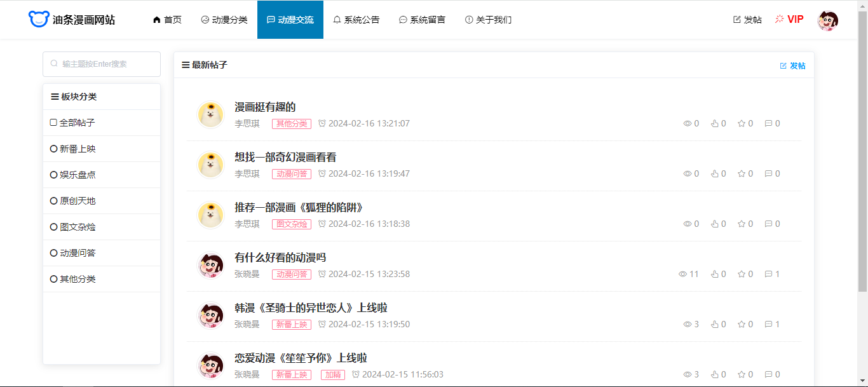868x387 pixels.
Task: Click comment icon on 想找一部奇幻漫画看看 post
Action: pos(768,173)
